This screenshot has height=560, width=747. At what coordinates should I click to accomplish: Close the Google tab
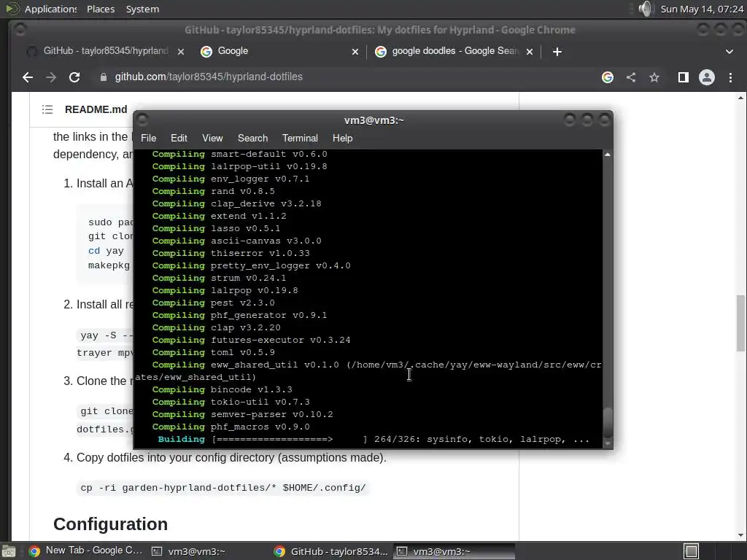click(355, 52)
